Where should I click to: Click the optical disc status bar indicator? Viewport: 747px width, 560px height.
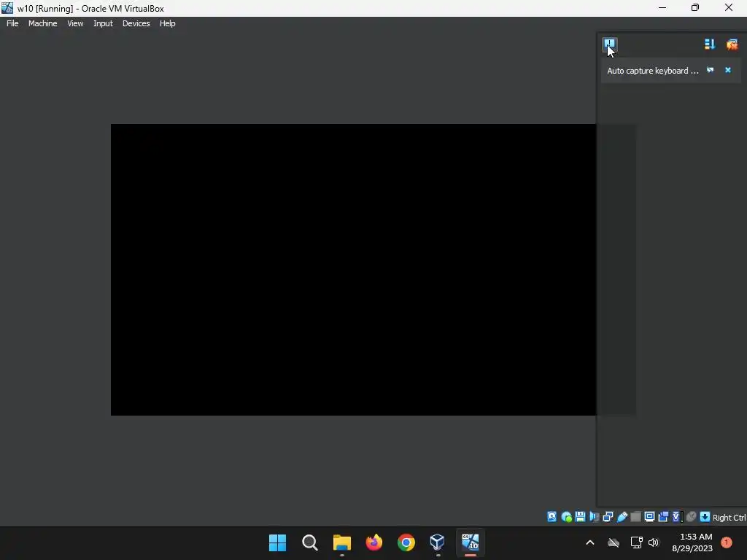point(566,517)
